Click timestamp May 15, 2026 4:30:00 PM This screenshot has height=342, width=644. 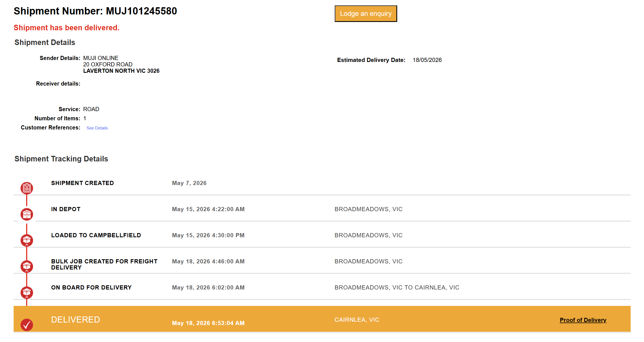point(208,235)
